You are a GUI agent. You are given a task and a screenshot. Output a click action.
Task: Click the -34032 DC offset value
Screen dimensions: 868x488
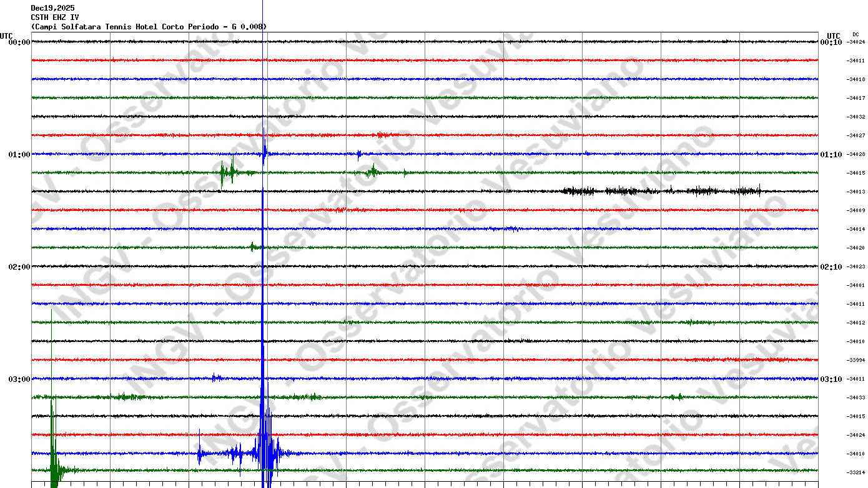[856, 117]
